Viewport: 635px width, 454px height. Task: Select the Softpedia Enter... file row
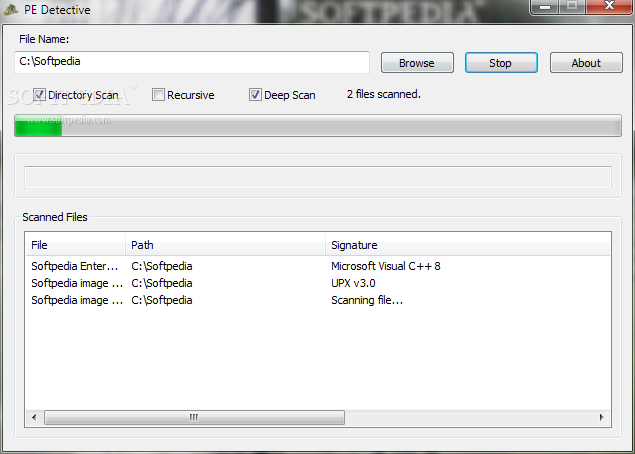(318, 266)
